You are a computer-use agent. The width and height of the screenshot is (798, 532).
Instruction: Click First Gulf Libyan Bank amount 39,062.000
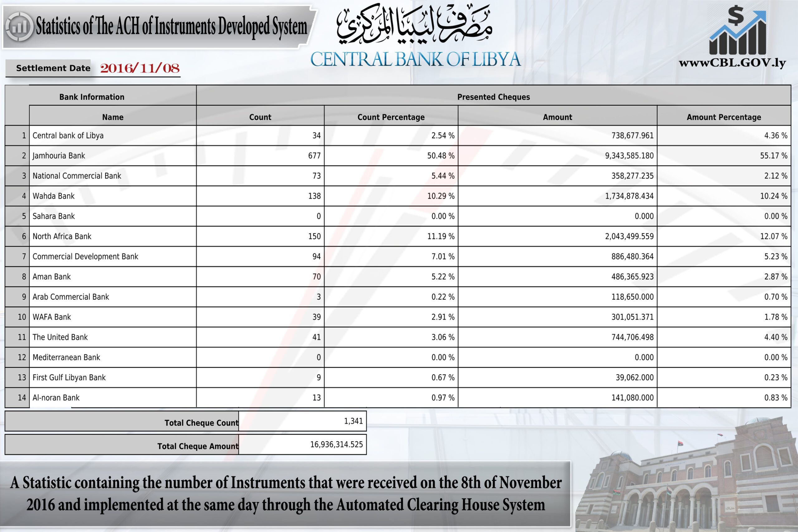click(x=634, y=378)
